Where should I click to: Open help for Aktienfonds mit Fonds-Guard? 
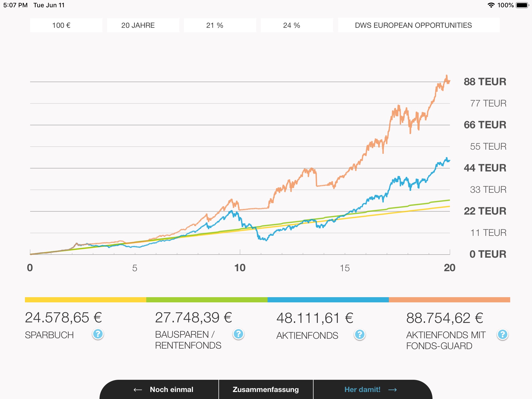coord(503,335)
